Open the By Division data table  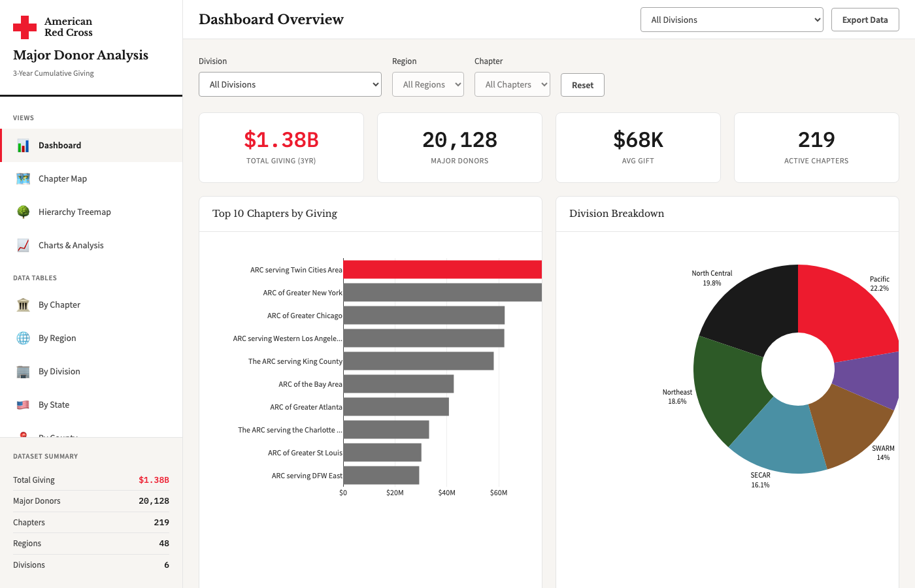(91, 372)
